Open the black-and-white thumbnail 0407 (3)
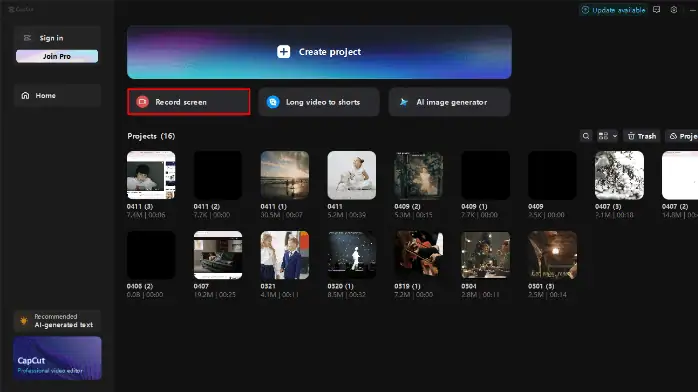698x392 pixels. point(619,175)
